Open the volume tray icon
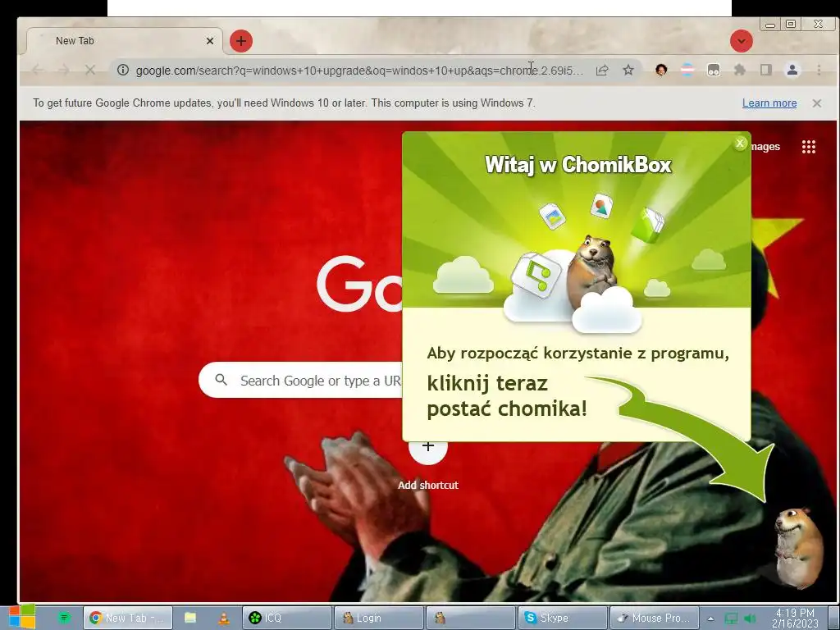 pos(750,619)
